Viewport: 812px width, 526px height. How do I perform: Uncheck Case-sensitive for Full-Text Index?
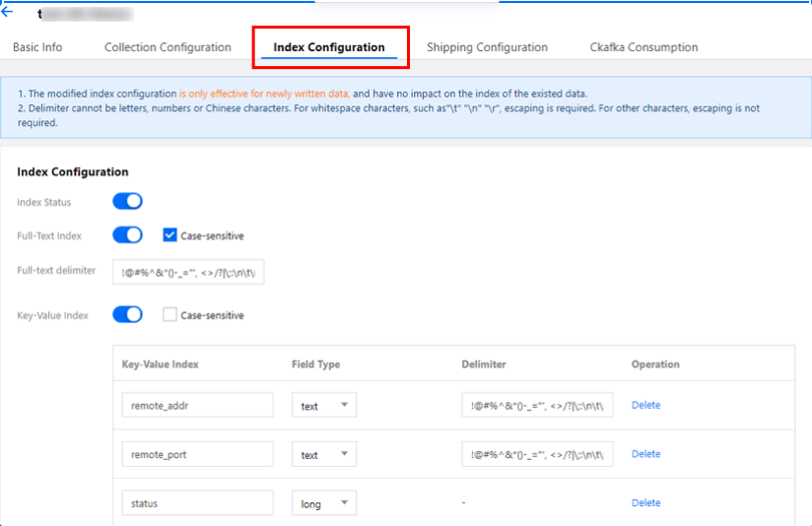point(170,235)
